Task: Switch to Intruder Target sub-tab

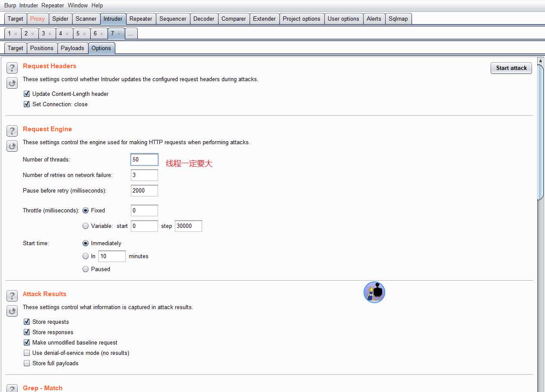Action: click(16, 48)
